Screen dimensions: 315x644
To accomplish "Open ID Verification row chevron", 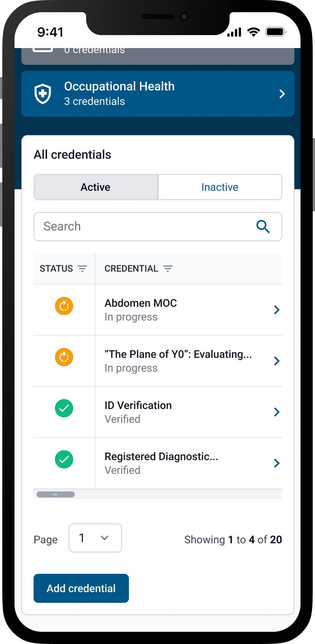I will [277, 412].
